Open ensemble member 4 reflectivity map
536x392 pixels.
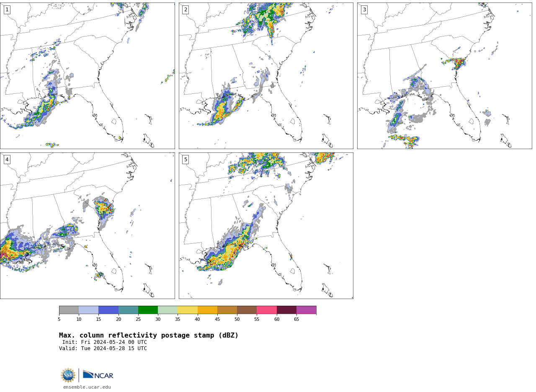87,226
